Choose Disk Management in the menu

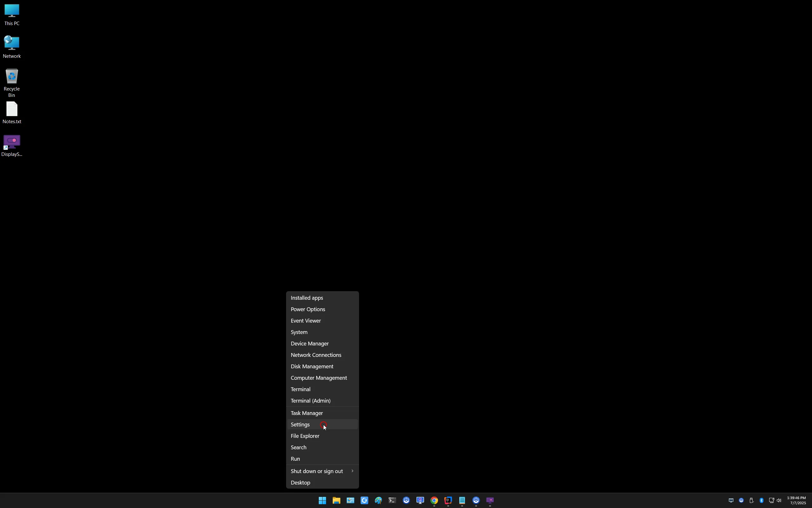323,366
